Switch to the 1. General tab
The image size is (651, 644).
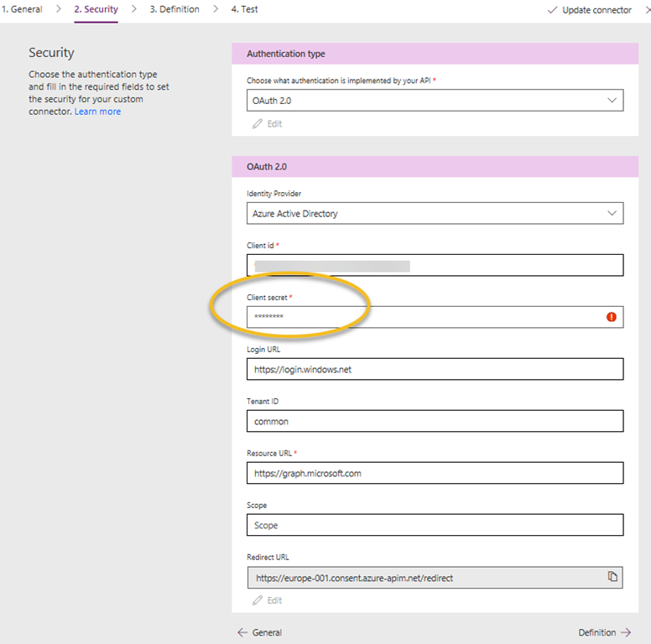coord(22,9)
